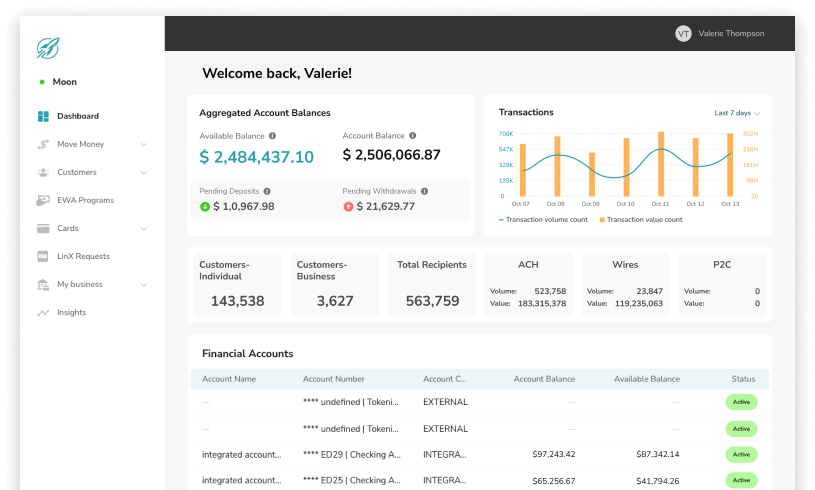
Task: Expand the My business submenu chevron
Action: 144,284
